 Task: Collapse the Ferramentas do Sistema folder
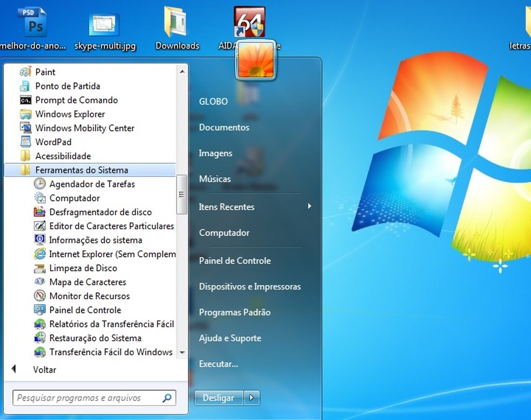[x=90, y=170]
